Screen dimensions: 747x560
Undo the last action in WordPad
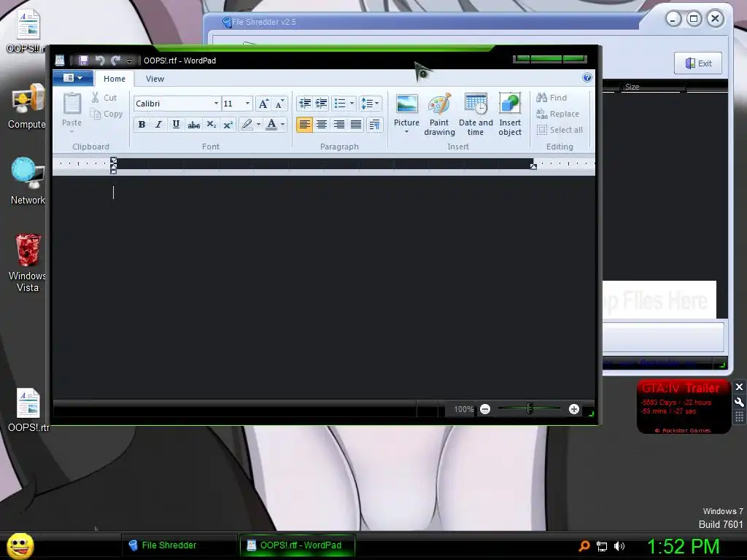click(x=99, y=61)
